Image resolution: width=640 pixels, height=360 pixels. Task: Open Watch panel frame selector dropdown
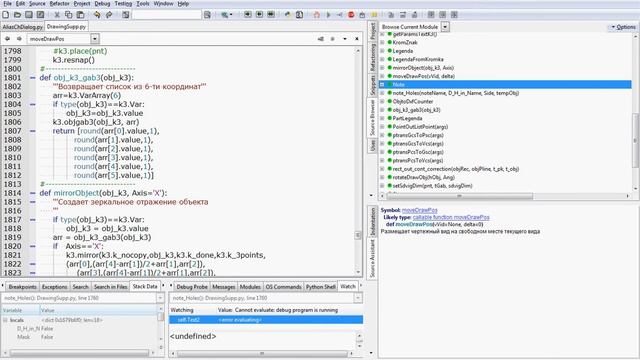358,298
